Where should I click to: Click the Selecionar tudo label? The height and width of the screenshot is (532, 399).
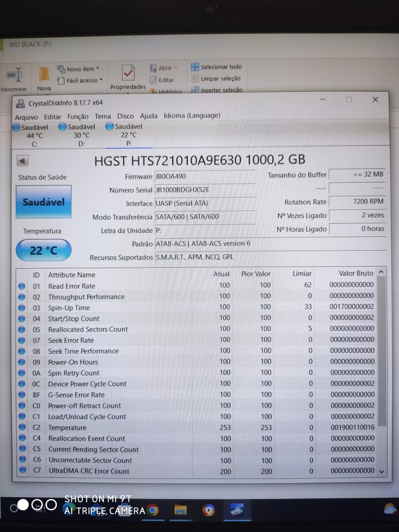pyautogui.click(x=221, y=67)
